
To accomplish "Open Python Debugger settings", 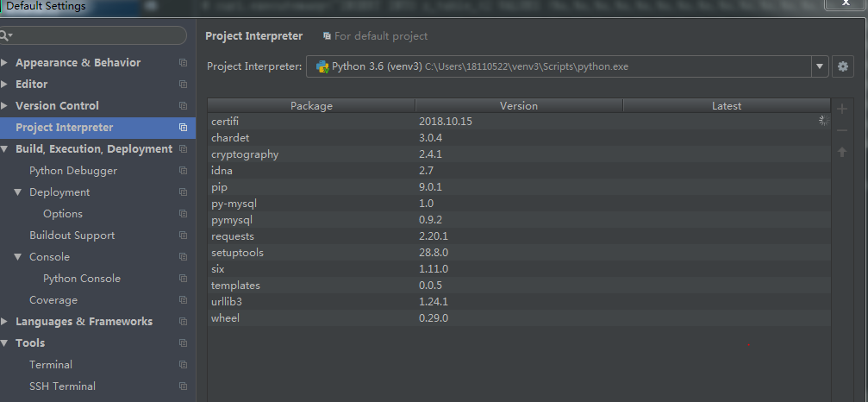I will pos(73,171).
